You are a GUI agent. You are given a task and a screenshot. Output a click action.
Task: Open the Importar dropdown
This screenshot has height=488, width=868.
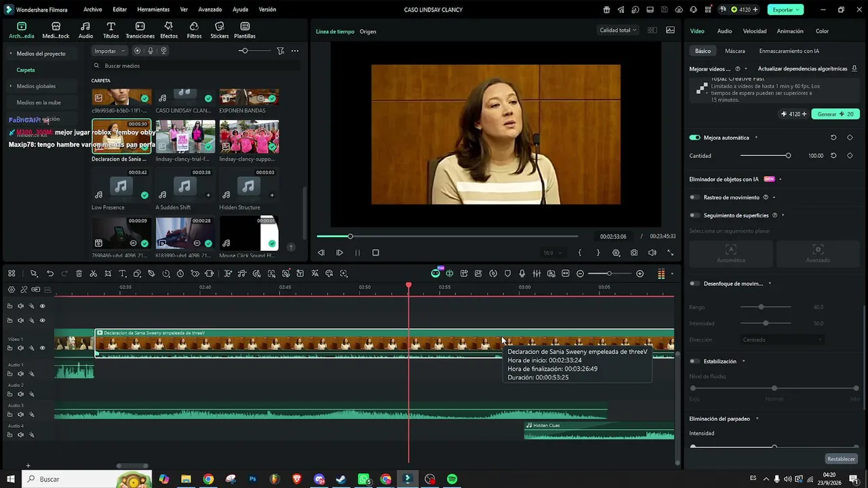point(109,51)
